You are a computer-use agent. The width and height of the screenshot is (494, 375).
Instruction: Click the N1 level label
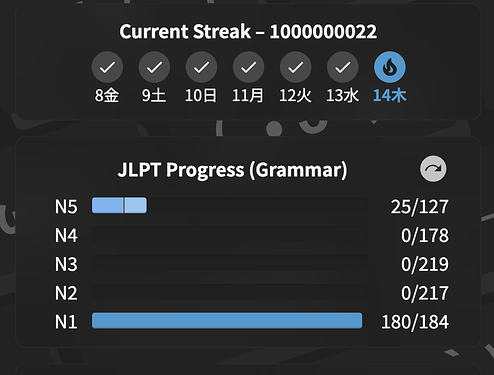click(66, 322)
